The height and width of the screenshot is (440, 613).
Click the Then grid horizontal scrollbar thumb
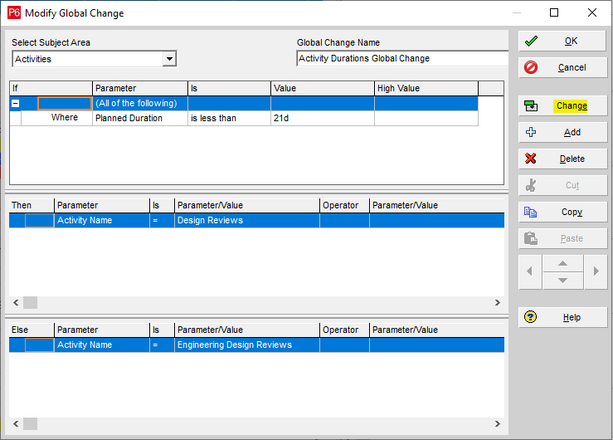click(x=30, y=303)
